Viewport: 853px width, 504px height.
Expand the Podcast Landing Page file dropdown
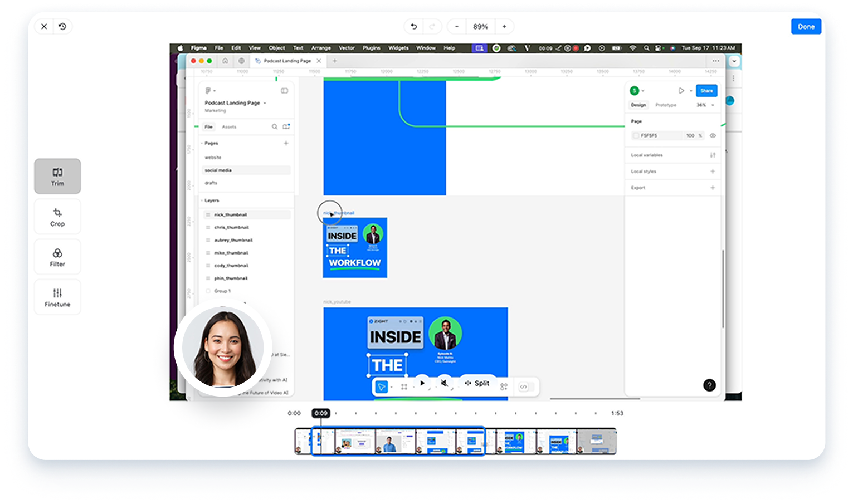265,103
